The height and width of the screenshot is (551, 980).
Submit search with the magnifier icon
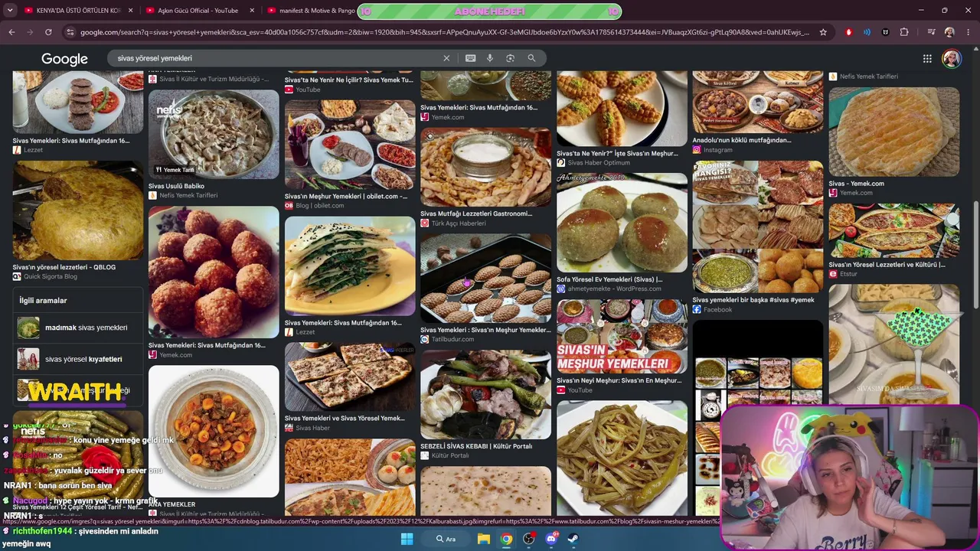tap(531, 58)
